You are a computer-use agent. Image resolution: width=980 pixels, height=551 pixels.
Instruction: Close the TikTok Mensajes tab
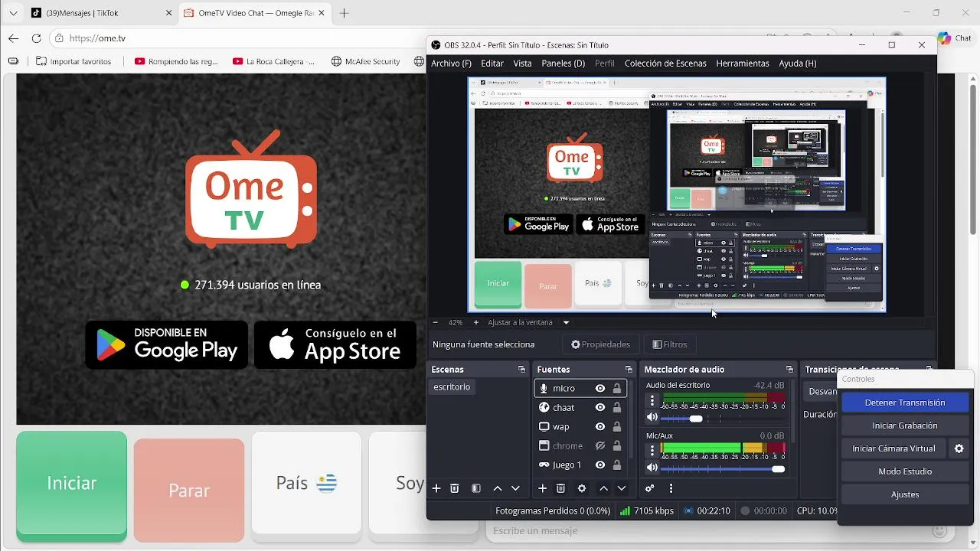[x=169, y=13]
